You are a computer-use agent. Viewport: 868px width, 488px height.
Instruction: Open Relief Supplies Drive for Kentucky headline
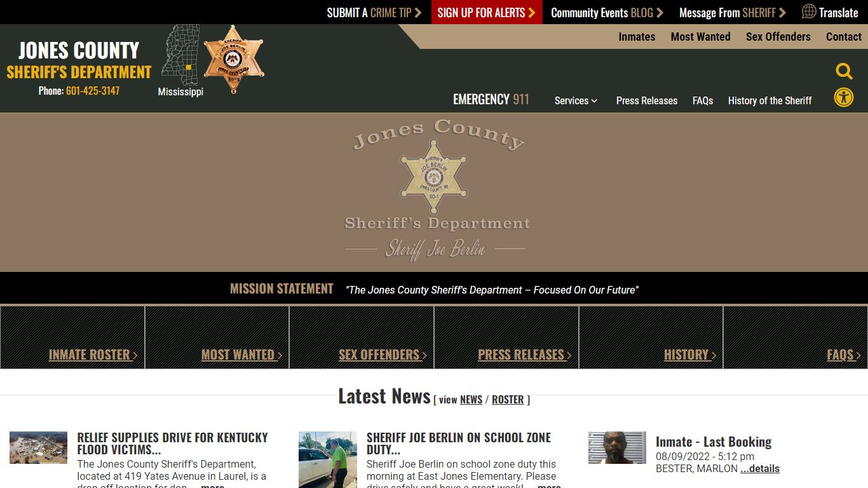[x=172, y=444]
